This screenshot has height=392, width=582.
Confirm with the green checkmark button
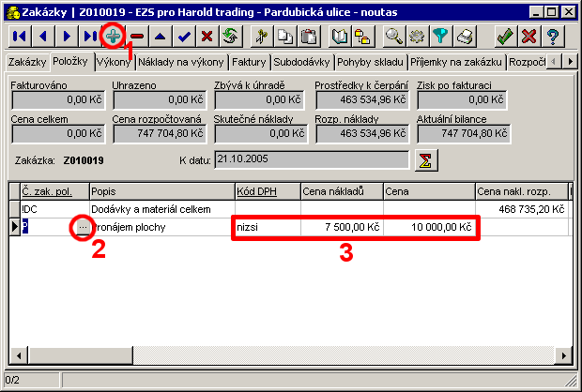click(x=504, y=37)
